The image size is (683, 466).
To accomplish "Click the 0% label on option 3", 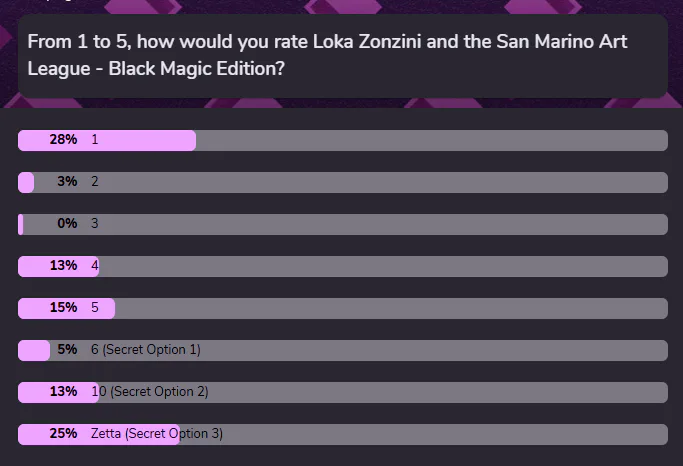I will tap(67, 223).
